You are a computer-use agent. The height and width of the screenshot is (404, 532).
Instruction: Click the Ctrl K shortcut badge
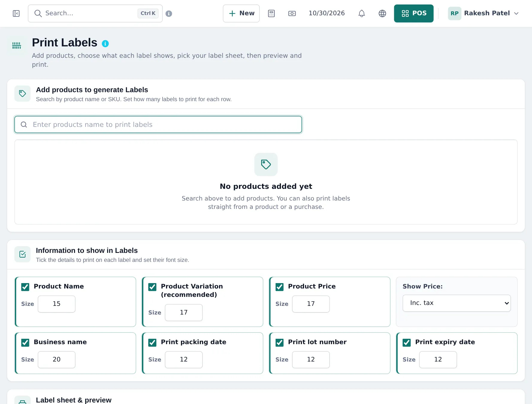pos(148,13)
